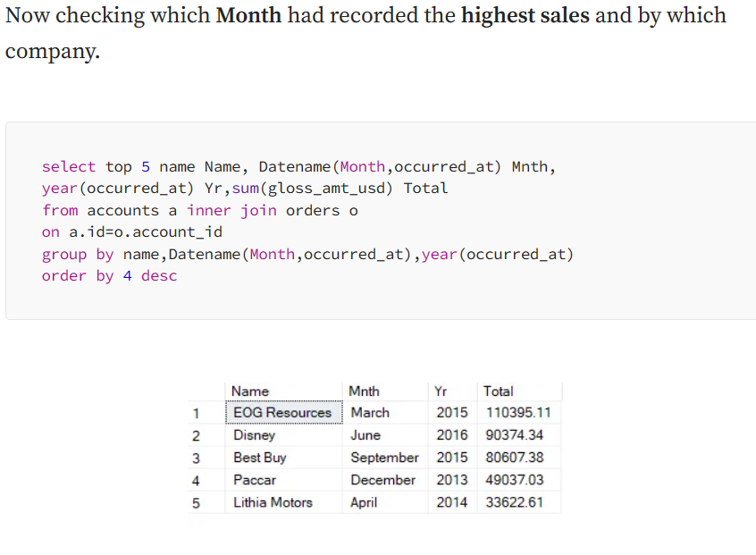Click the Yr column header
Viewport: 756px width, 555px height.
pyautogui.click(x=452, y=391)
